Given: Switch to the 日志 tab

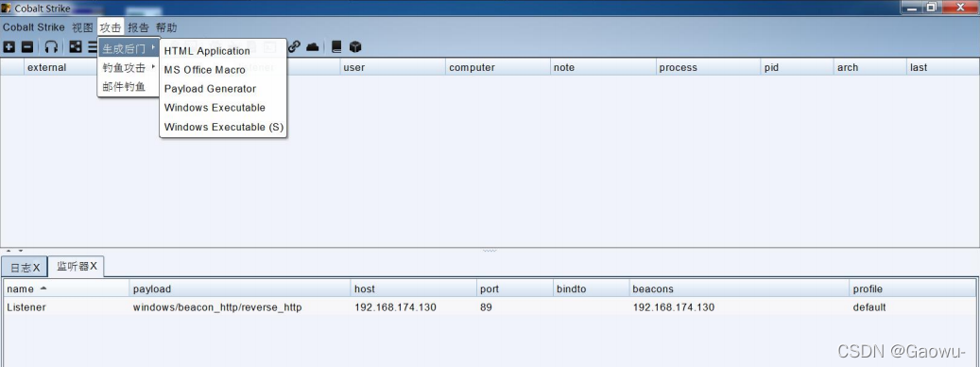Looking at the screenshot, I should 25,268.
